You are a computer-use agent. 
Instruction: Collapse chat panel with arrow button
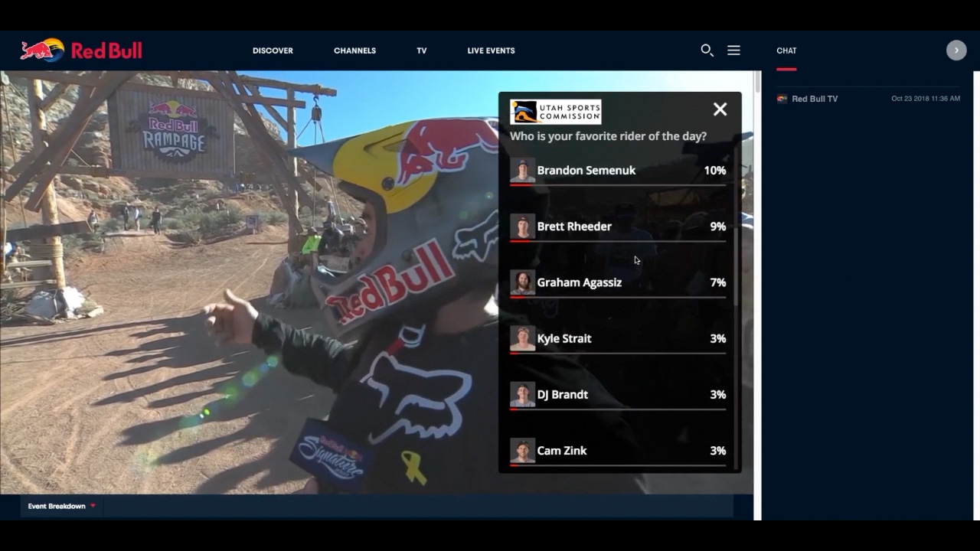(956, 51)
